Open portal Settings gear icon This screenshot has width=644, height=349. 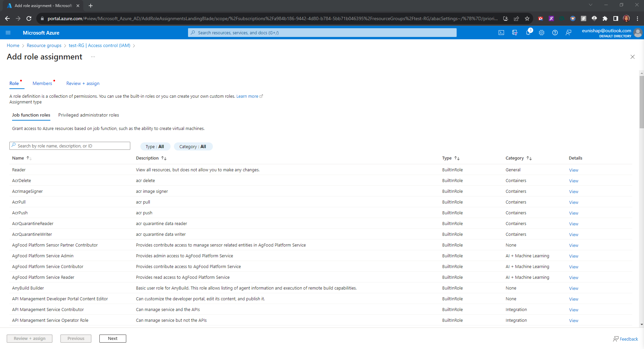(541, 33)
